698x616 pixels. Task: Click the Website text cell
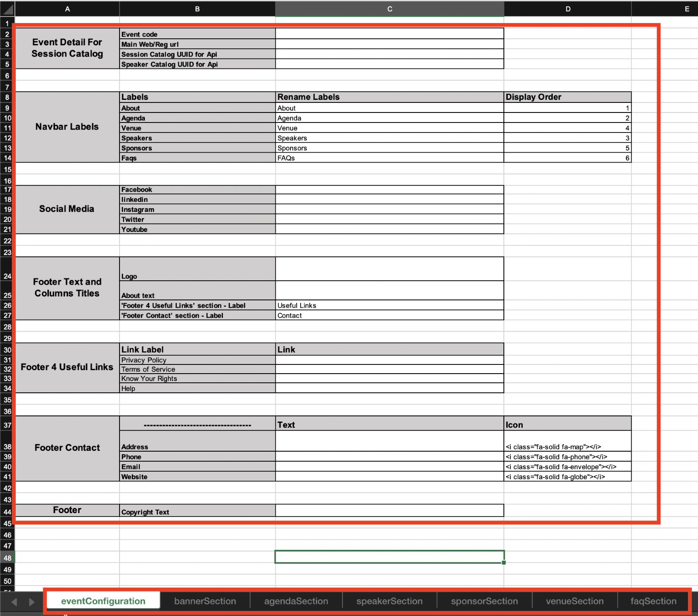click(390, 476)
